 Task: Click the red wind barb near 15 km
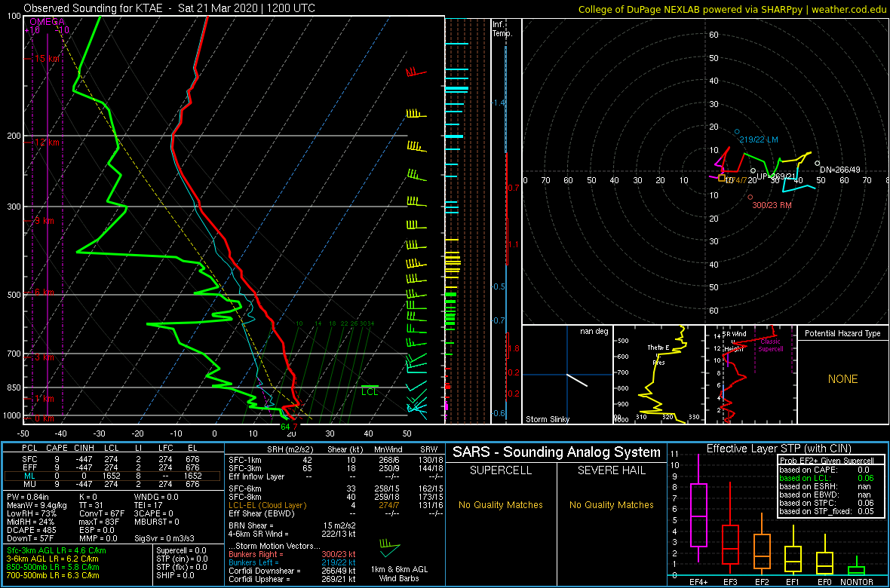pyautogui.click(x=416, y=72)
